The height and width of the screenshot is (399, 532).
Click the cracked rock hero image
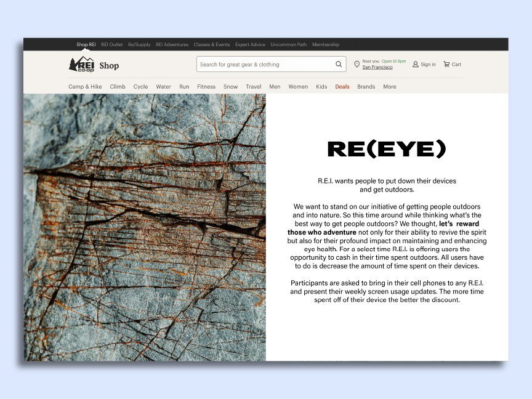[145, 227]
